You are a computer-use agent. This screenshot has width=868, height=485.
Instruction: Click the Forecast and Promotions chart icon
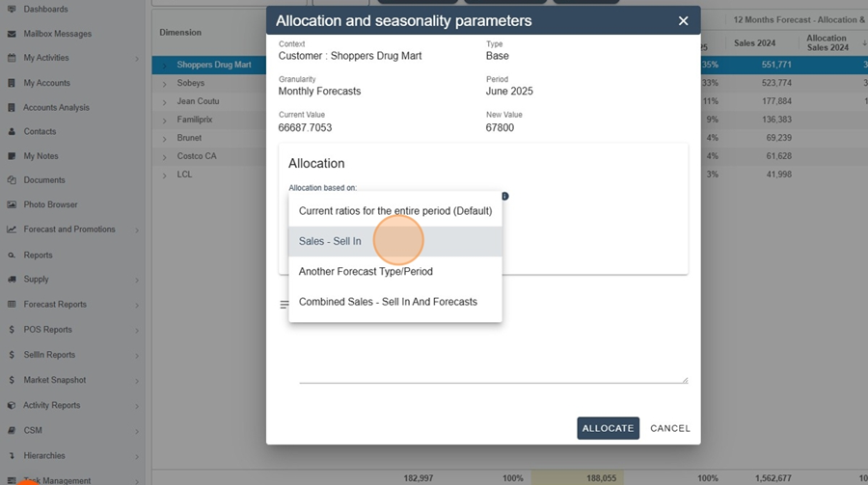tap(12, 229)
